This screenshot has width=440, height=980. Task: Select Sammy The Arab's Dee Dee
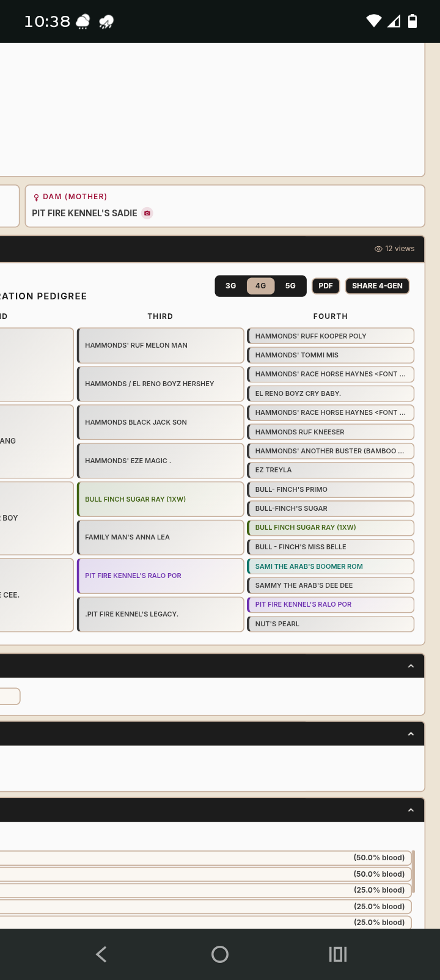tap(331, 585)
